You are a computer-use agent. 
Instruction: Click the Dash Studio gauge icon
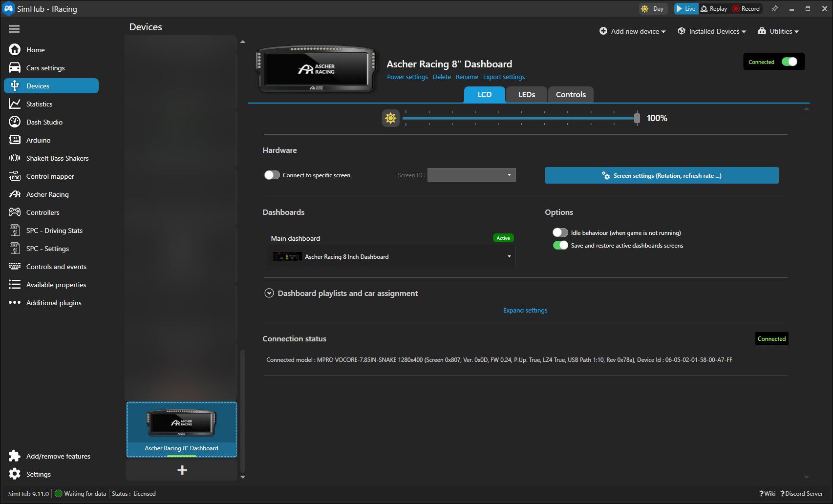(x=15, y=122)
